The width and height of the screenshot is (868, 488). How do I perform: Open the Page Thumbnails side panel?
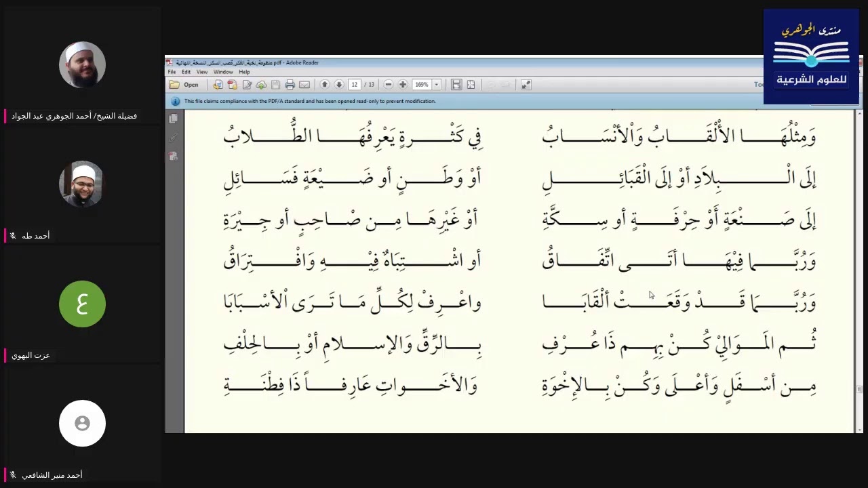[174, 119]
